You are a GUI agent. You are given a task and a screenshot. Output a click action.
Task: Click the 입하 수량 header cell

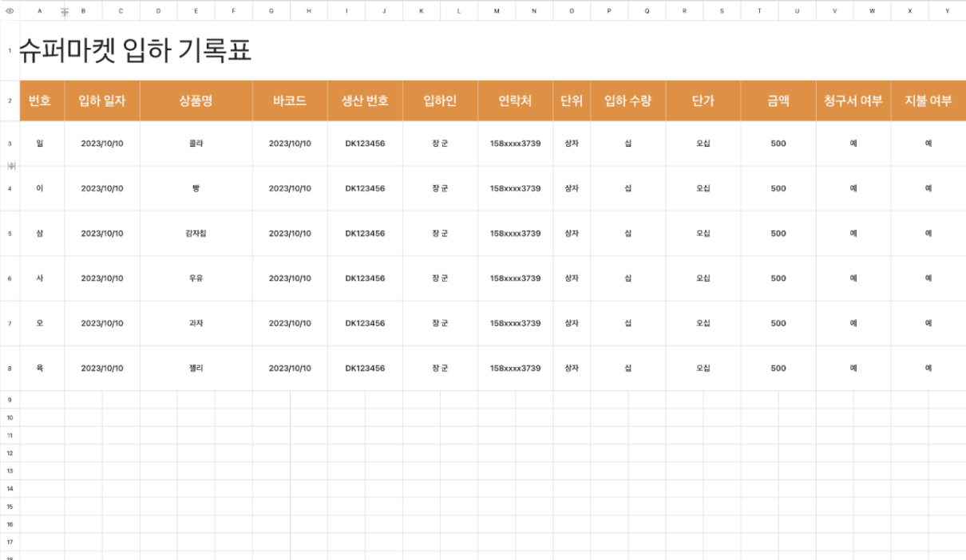[x=628, y=101]
